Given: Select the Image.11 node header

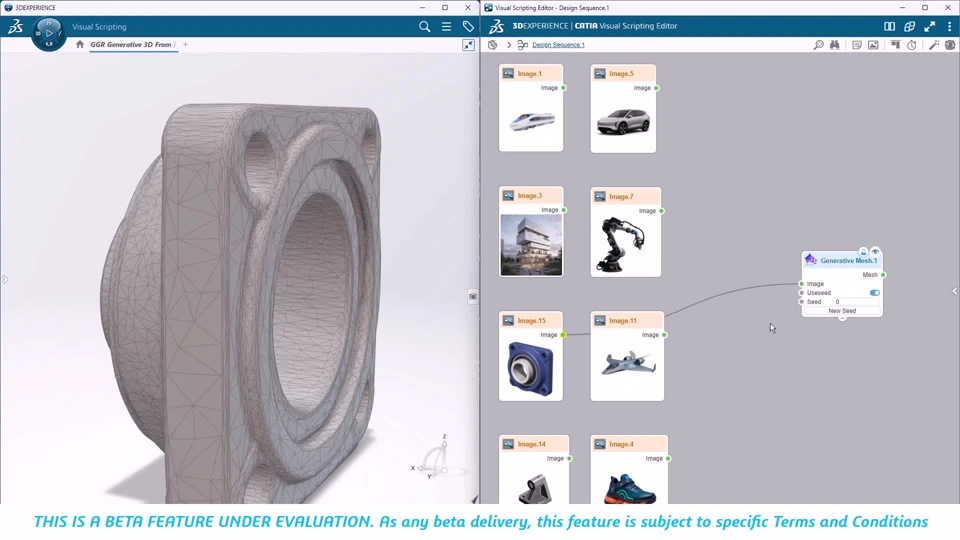Looking at the screenshot, I should click(x=628, y=321).
